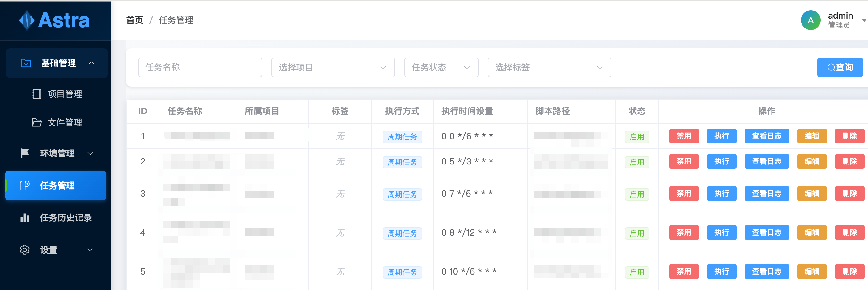
Task: Expand the 选择标签 dropdown
Action: click(x=549, y=67)
